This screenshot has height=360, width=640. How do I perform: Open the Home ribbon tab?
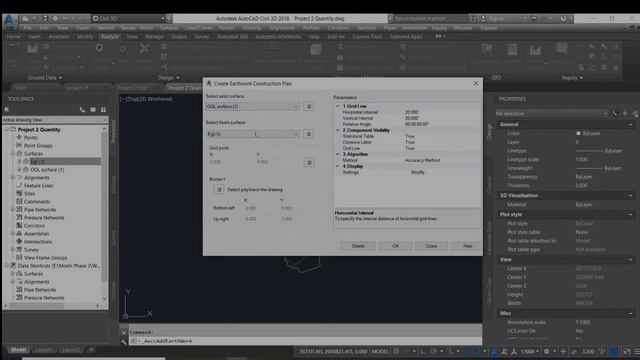tap(13, 37)
